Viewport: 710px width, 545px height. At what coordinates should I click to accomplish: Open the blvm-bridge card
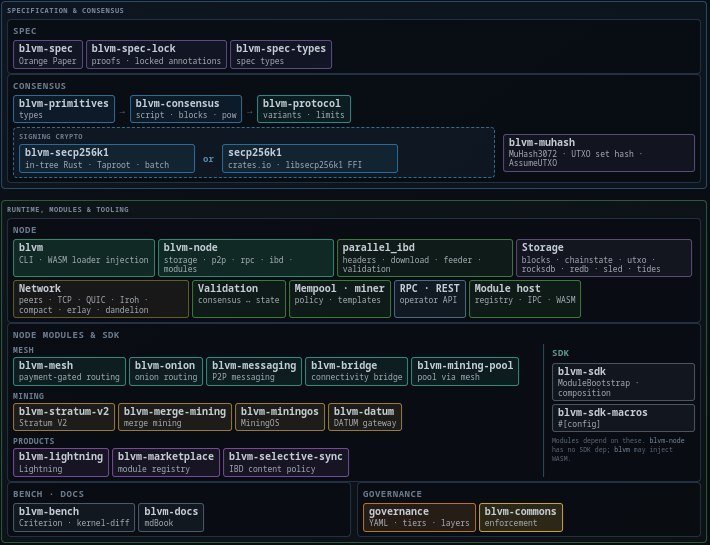[x=356, y=372]
